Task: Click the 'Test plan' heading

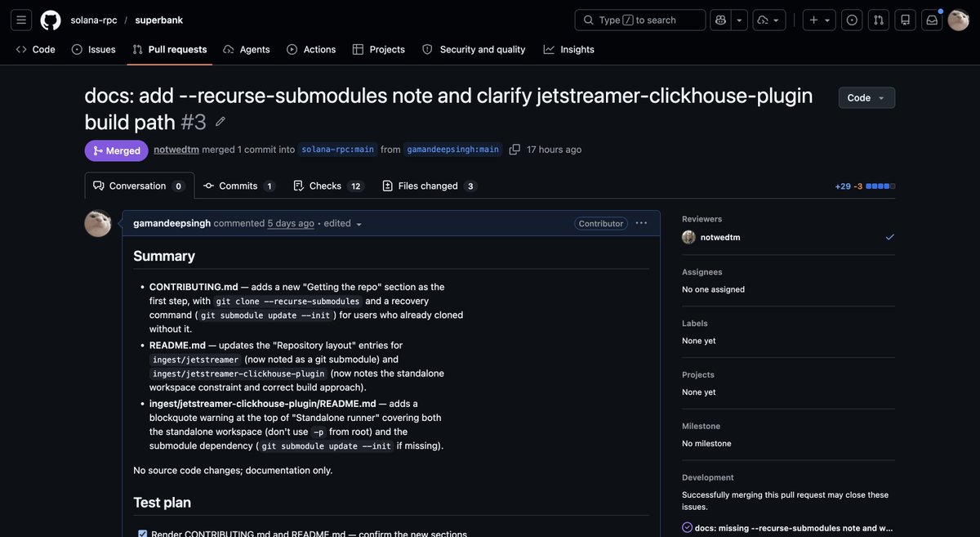Action: click(162, 503)
